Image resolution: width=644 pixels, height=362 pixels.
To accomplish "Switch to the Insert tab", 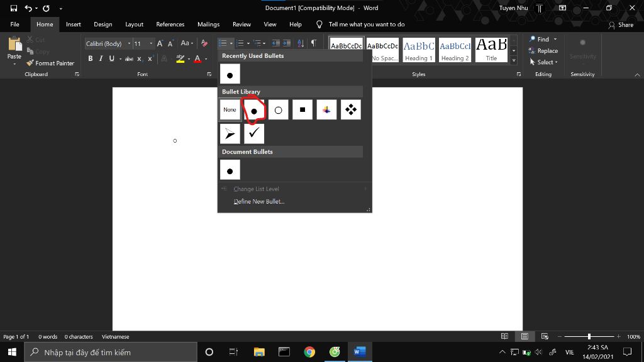I will 74,25.
